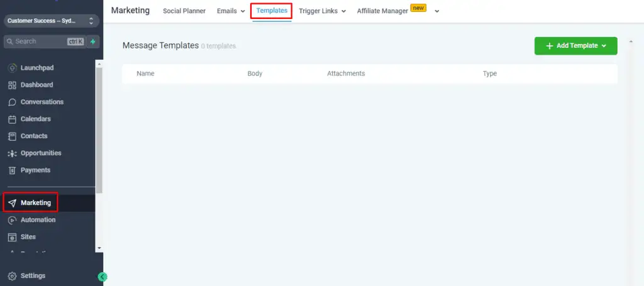This screenshot has height=286, width=644.
Task: Open Dashboard via its grid icon
Action: [x=12, y=85]
